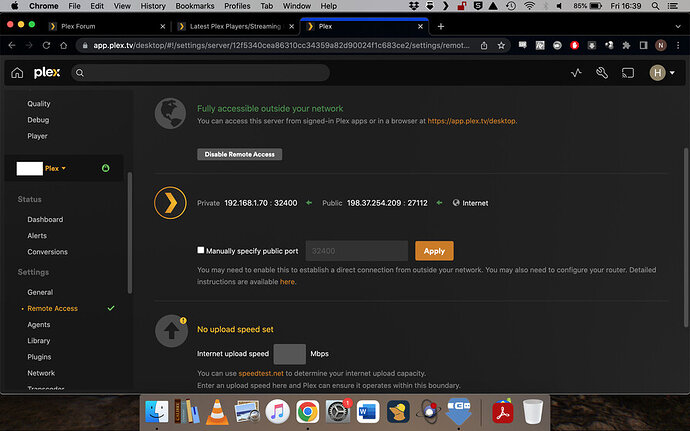
Task: Open Finder from the Dock
Action: point(157,412)
